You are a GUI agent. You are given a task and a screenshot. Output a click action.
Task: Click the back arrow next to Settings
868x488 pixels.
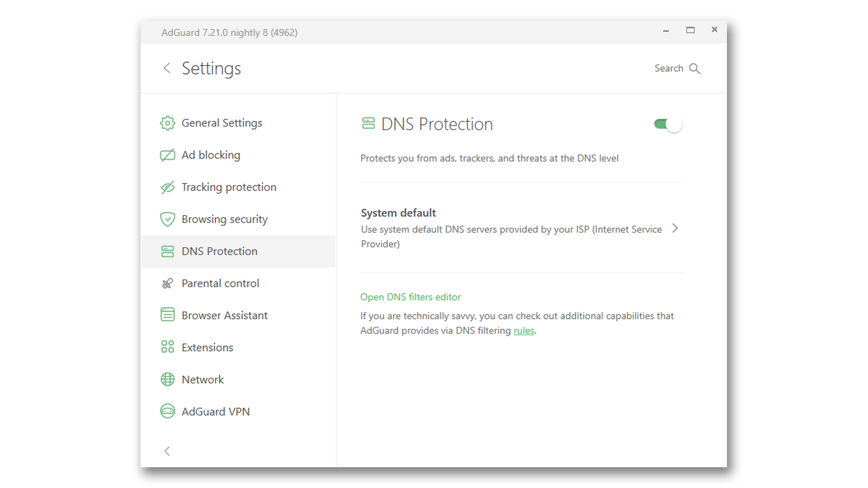coord(167,68)
